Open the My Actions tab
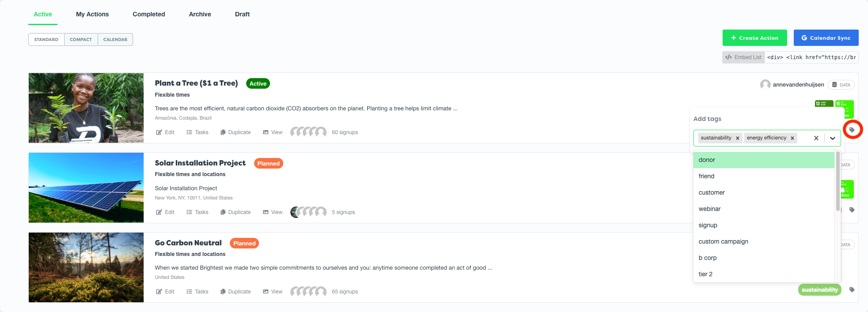The image size is (868, 312). [x=92, y=14]
